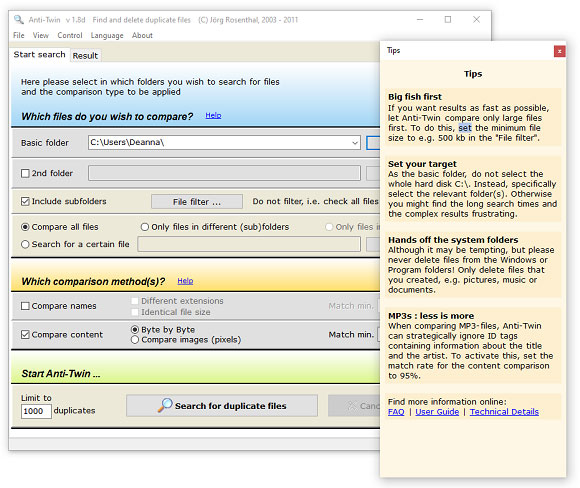580x488 pixels.
Task: Uncheck Compare content checkbox
Action: [x=25, y=334]
